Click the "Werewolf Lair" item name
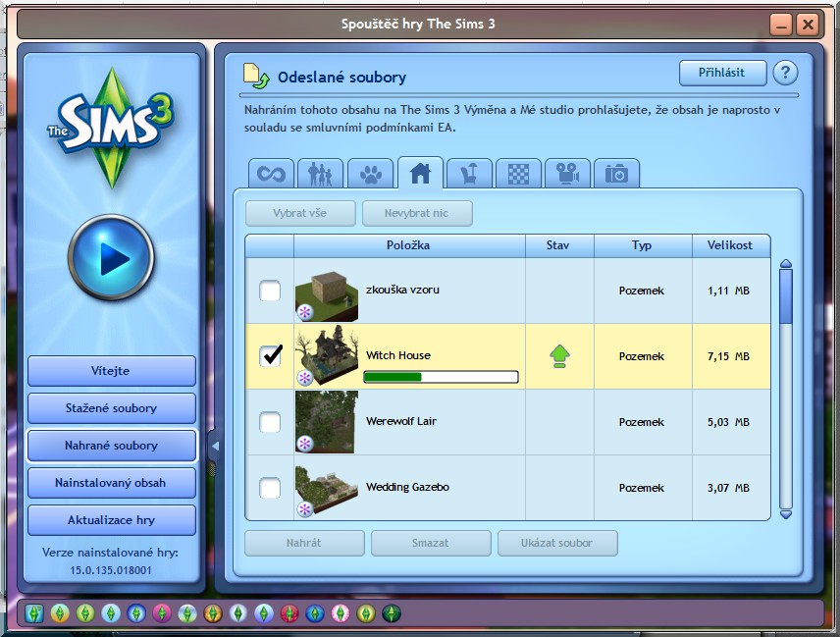This screenshot has width=840, height=637. click(401, 421)
